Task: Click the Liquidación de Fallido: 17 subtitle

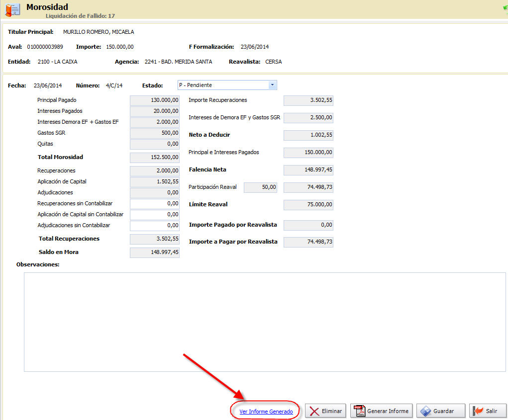Action: point(80,16)
